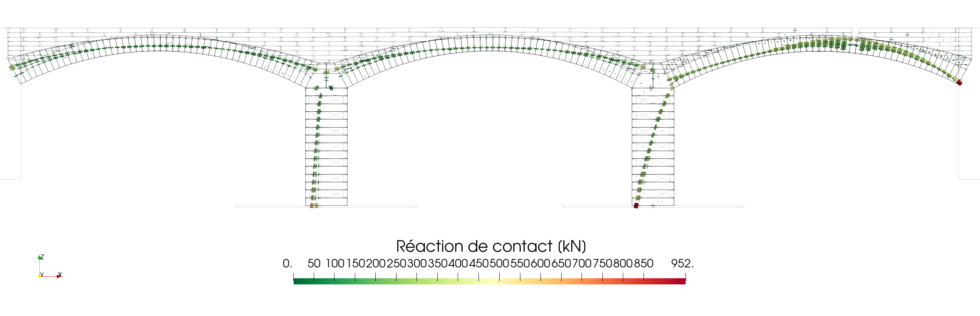980x316 pixels.
Task: Click the '350' value on the scale
Action: click(438, 264)
